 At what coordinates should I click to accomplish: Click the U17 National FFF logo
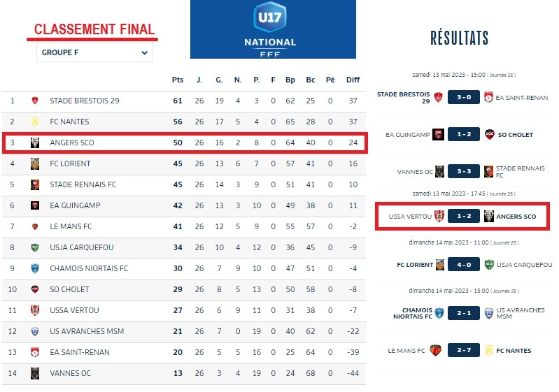273,29
